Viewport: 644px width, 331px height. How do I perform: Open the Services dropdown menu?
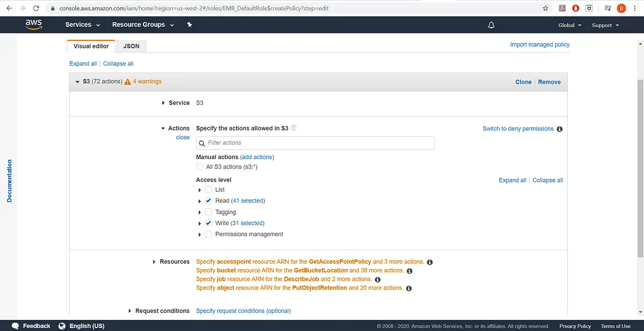(x=83, y=25)
